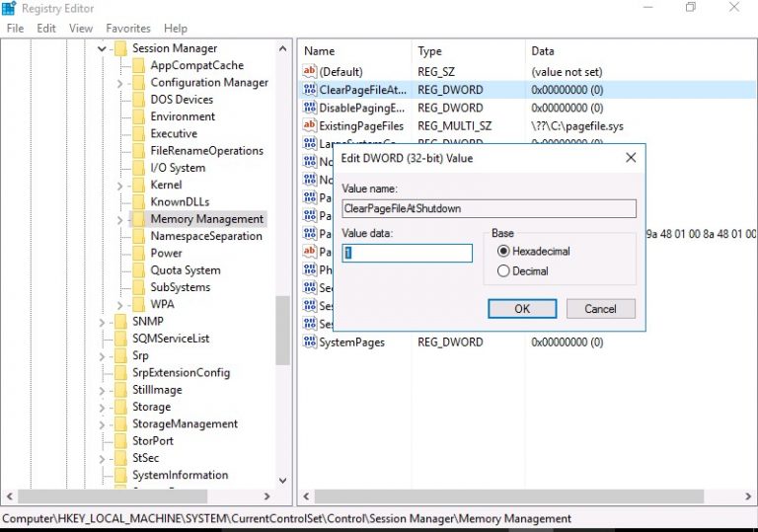Viewport: 758px width, 532px height.
Task: Select the DOS Devices folder icon
Action: [x=139, y=100]
